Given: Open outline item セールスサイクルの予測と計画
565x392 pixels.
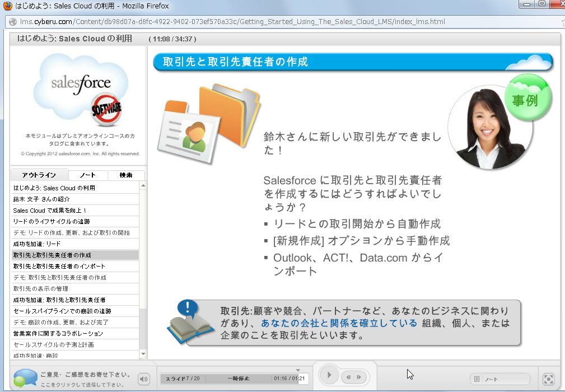Looking at the screenshot, I should click(x=75, y=344).
